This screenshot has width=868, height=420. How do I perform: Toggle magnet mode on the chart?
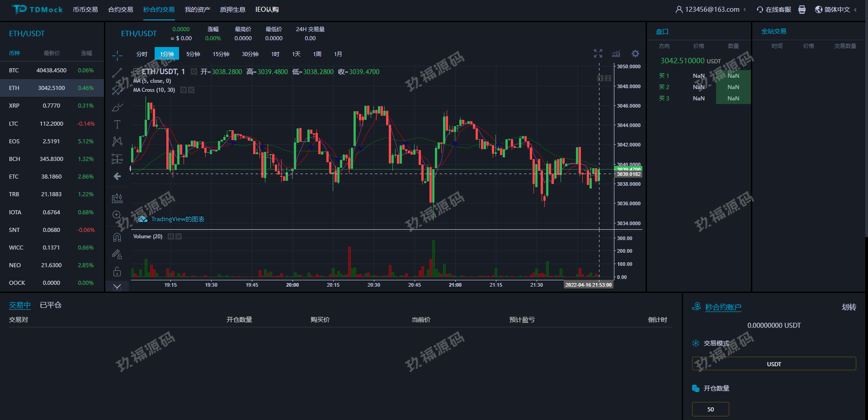pos(117,237)
